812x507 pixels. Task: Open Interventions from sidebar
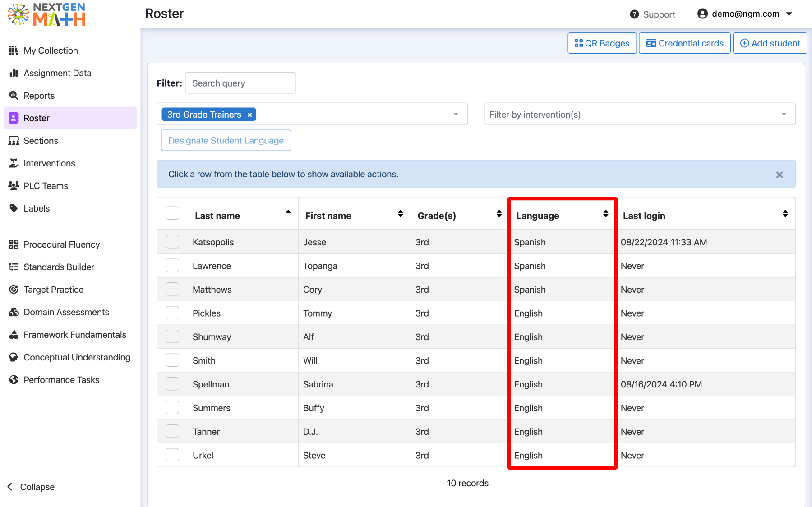tap(70, 163)
